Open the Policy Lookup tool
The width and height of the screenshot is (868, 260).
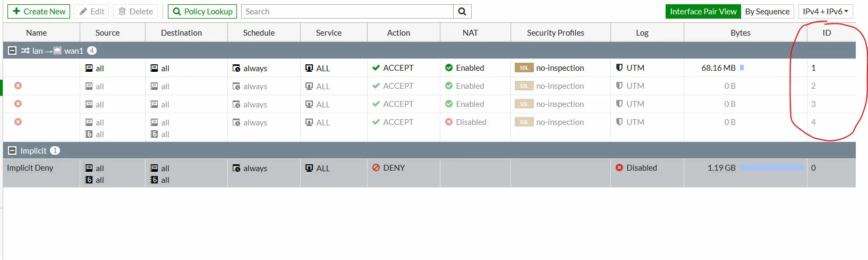[202, 11]
